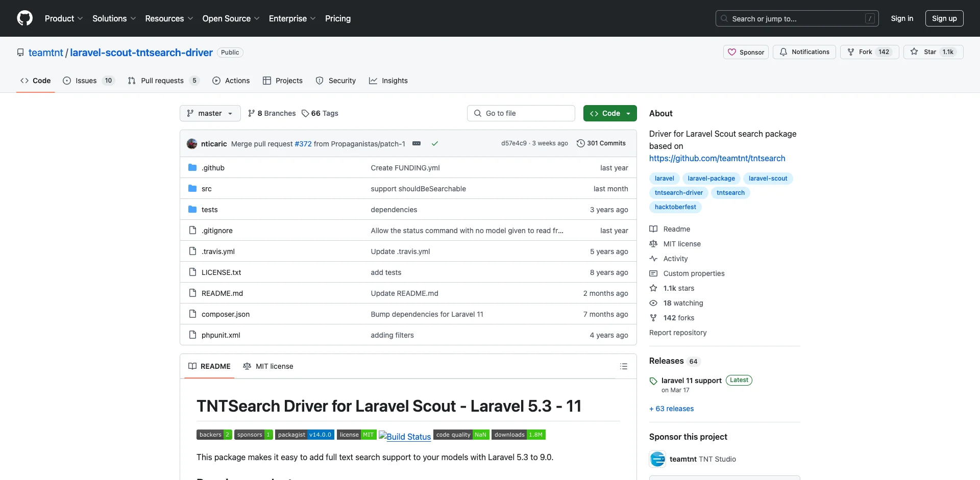Star the repository
The height and width of the screenshot is (480, 980).
coord(933,52)
